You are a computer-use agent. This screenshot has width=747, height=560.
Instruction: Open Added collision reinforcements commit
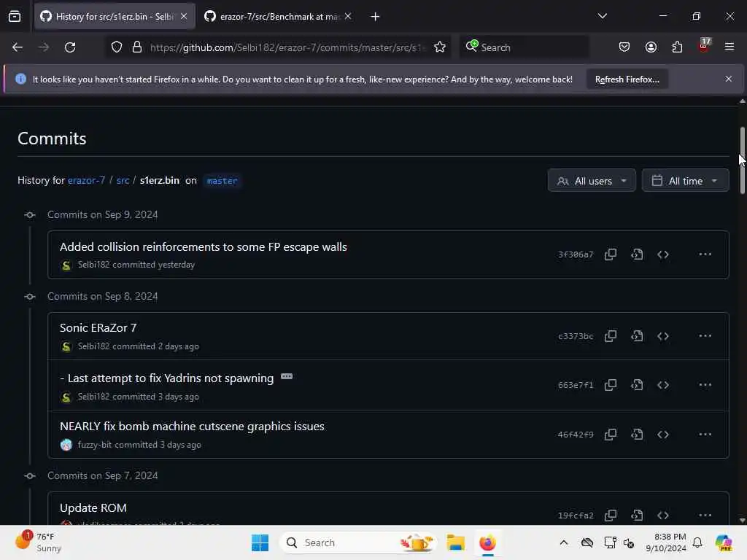[x=204, y=246]
